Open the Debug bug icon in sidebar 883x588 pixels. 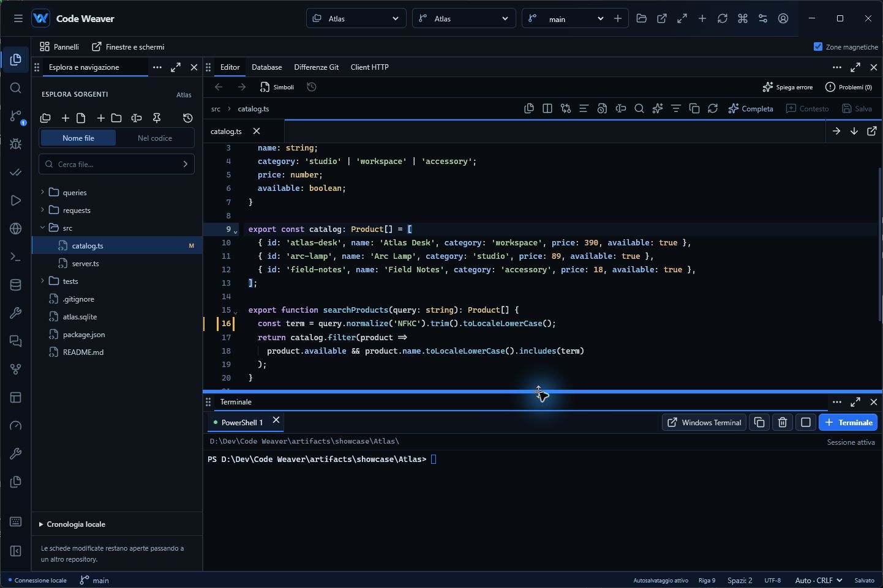point(16,144)
